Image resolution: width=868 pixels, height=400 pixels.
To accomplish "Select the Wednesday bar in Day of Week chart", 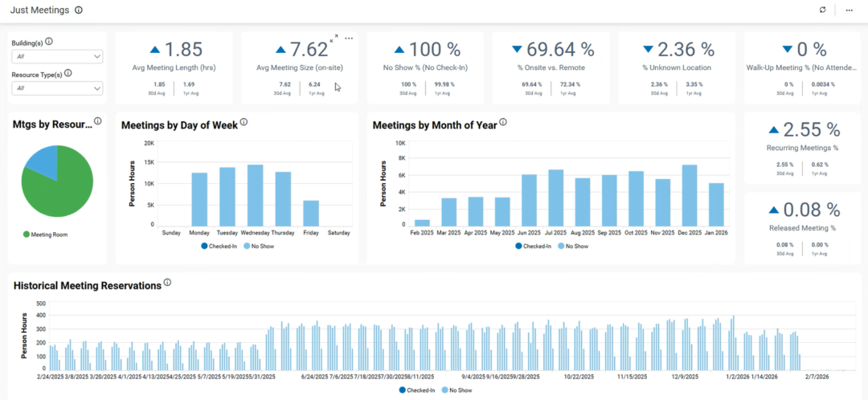I will pyautogui.click(x=256, y=194).
